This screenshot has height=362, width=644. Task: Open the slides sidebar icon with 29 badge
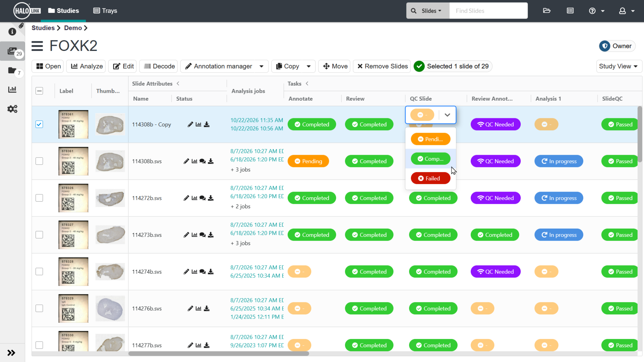coord(12,51)
